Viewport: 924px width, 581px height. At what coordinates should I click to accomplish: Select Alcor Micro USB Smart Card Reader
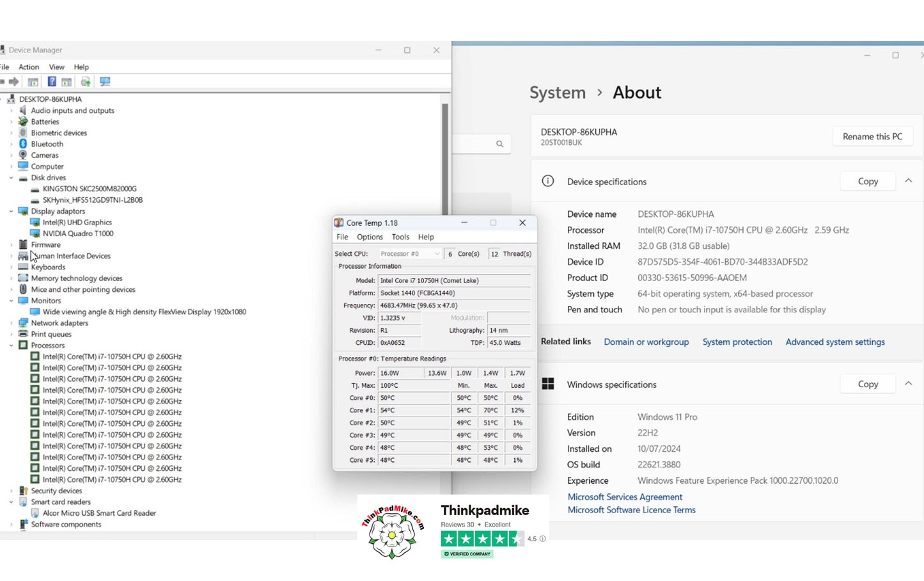tap(99, 513)
